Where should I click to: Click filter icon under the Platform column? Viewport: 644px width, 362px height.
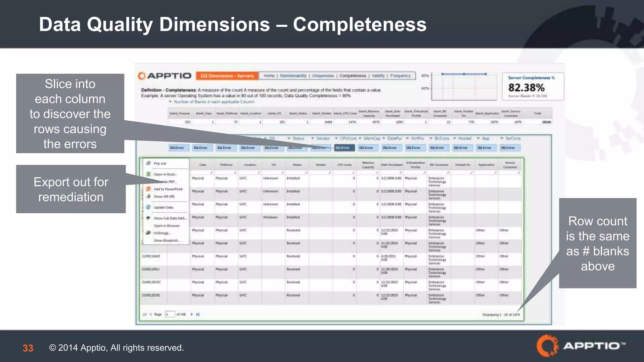pyautogui.click(x=235, y=173)
